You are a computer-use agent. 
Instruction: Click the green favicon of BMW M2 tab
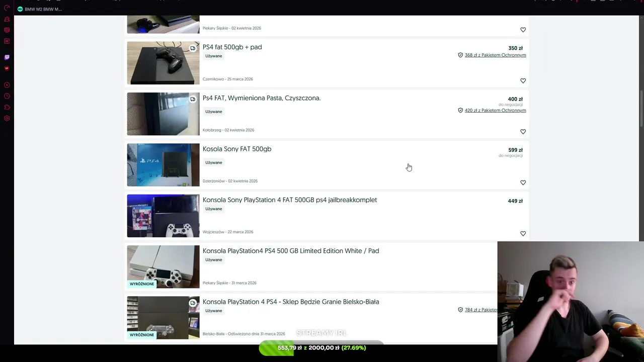pyautogui.click(x=20, y=9)
